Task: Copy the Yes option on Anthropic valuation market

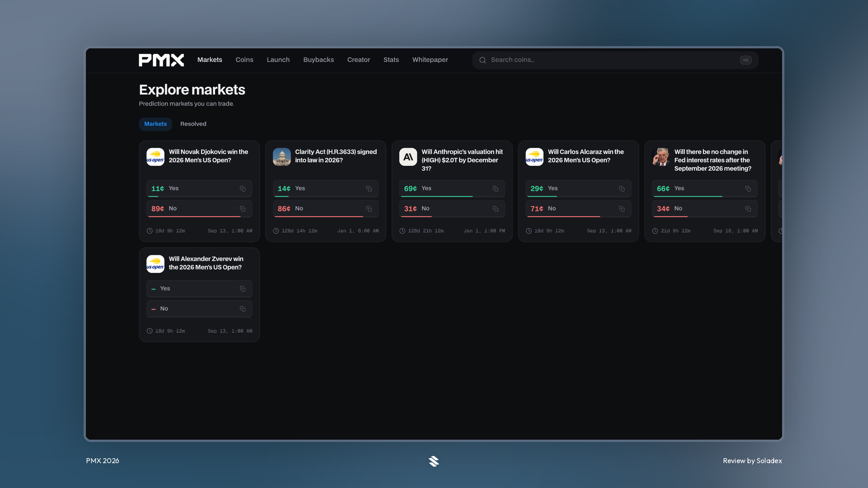Action: click(495, 189)
